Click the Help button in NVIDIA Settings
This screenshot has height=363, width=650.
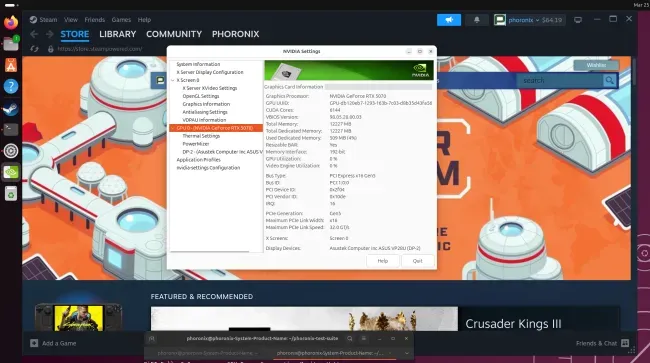click(x=383, y=261)
